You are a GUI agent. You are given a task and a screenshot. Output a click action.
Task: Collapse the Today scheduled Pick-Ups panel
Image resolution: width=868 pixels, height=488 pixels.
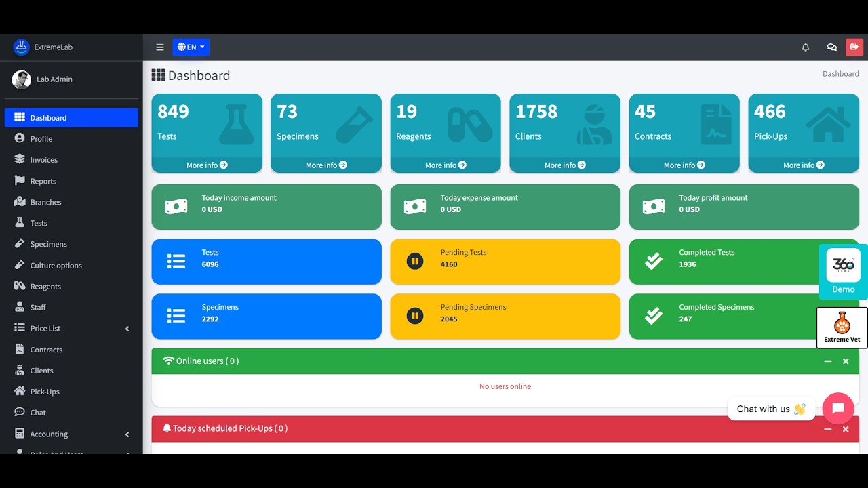click(x=828, y=429)
